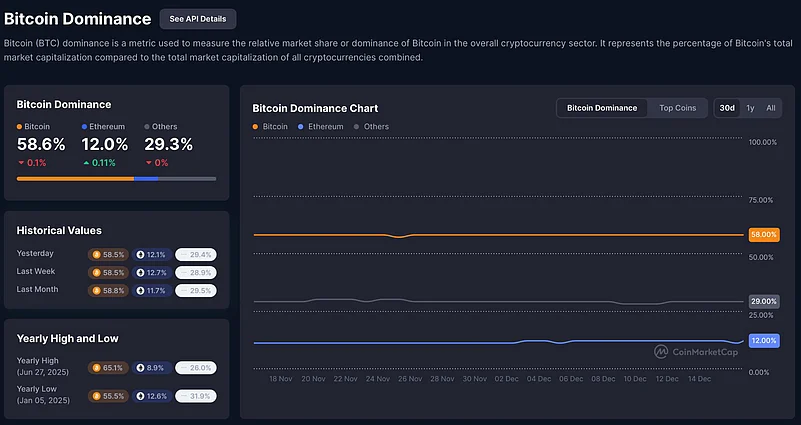801x425 pixels.
Task: Click the dominance share progress bar
Action: click(116, 179)
